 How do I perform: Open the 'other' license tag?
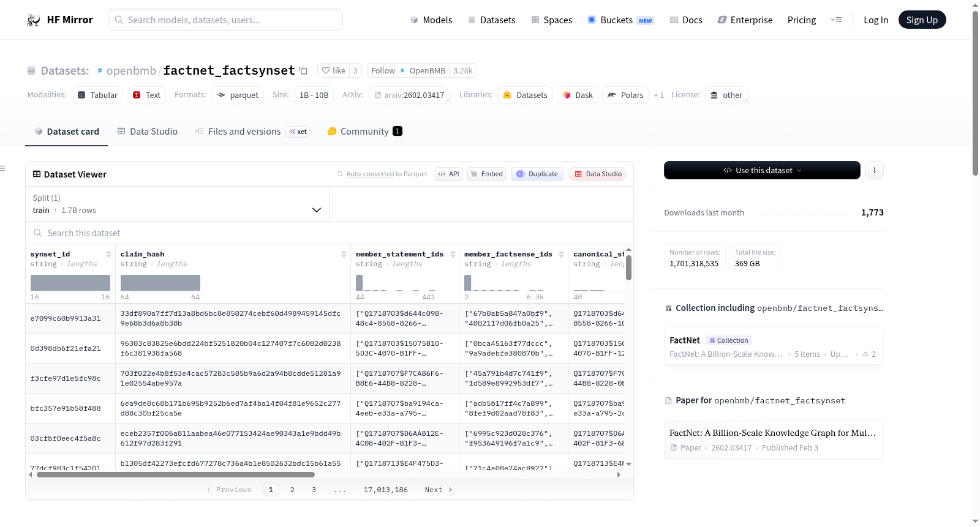(726, 95)
